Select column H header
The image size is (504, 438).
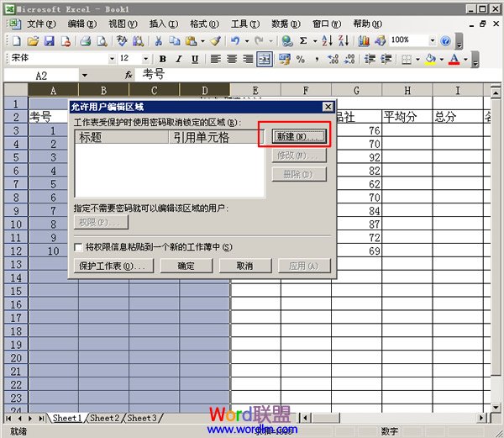407,90
